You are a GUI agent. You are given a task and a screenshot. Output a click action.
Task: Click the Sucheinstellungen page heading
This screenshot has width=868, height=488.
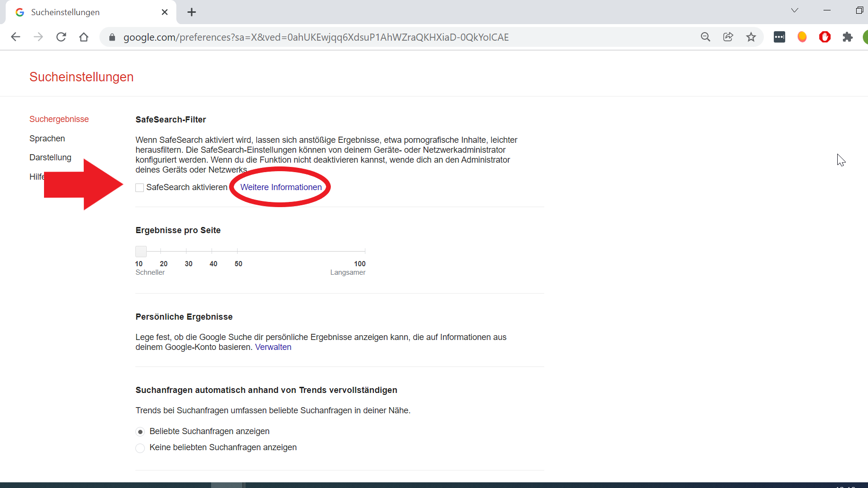(81, 77)
